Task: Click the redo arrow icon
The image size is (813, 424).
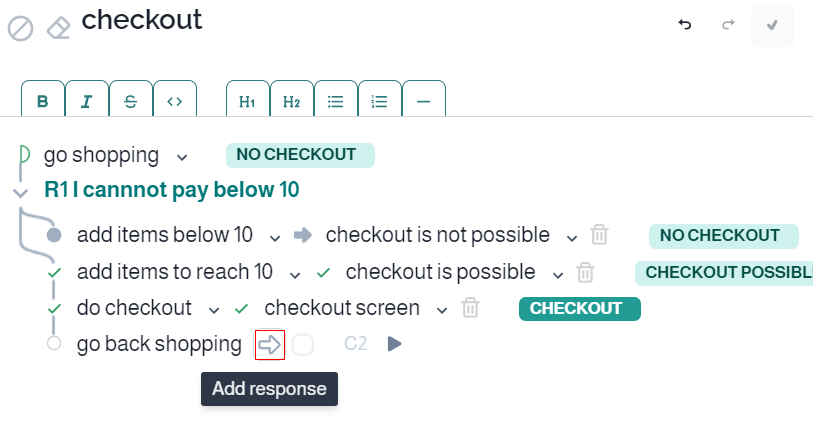Action: (x=728, y=24)
